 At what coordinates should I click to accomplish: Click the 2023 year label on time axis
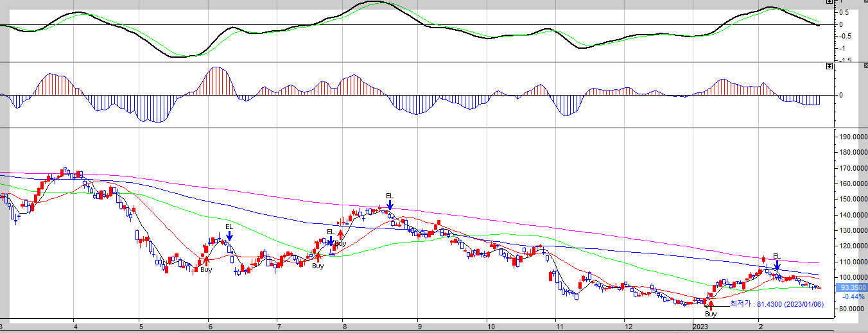(701, 327)
